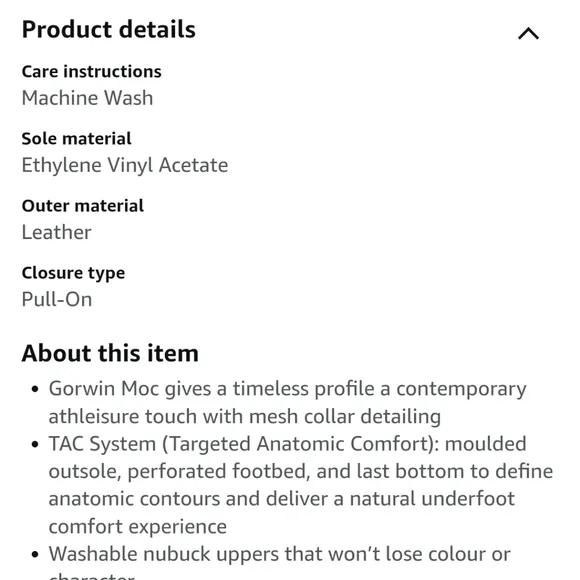580x580 pixels.
Task: Click the Pull-On value text
Action: 57,300
